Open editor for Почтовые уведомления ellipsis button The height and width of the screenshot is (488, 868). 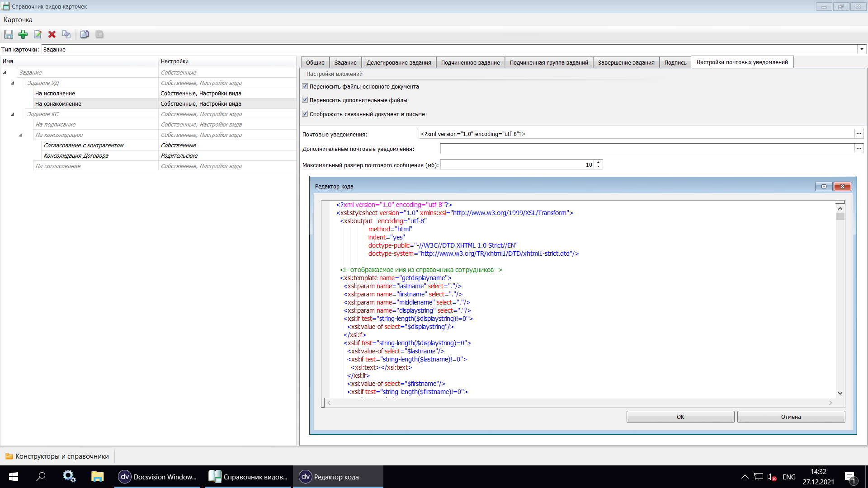tap(859, 134)
